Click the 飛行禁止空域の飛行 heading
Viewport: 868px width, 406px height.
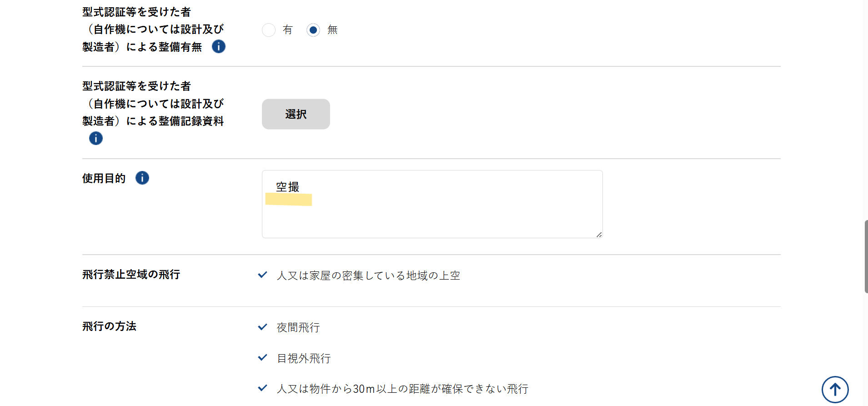(131, 275)
